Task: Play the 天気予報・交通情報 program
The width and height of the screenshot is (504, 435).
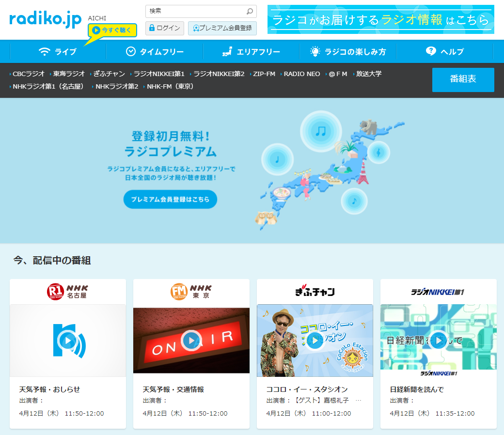Action: (191, 340)
